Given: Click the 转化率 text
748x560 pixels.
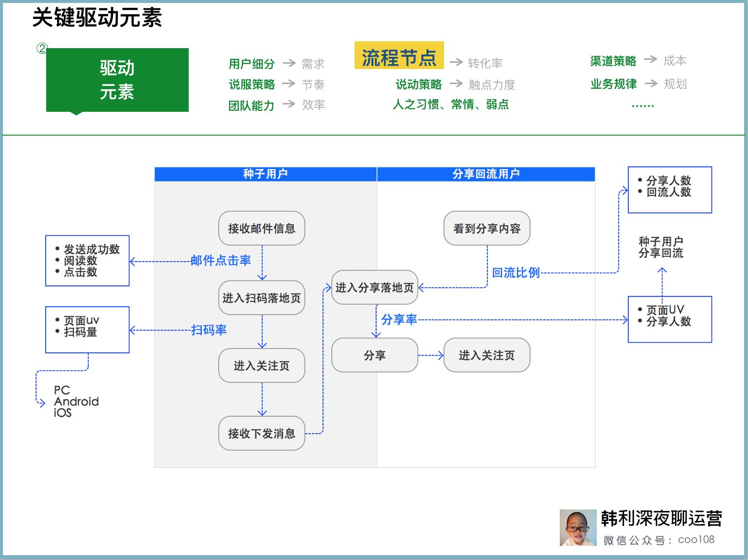Looking at the screenshot, I should pyautogui.click(x=485, y=63).
